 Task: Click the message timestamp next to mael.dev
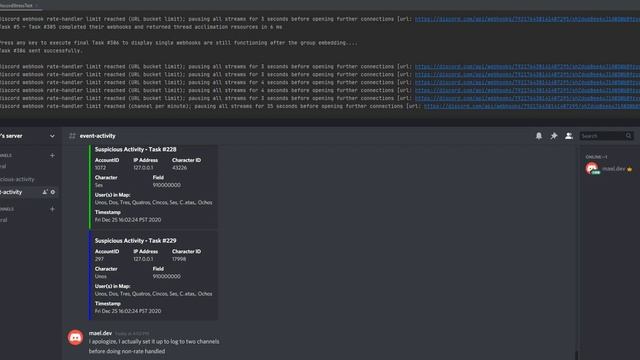132,333
